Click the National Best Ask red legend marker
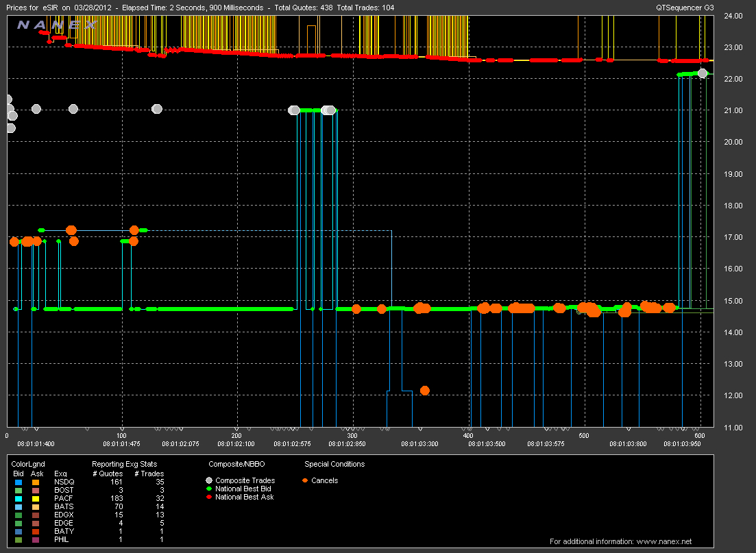The height and width of the screenshot is (553, 756). click(209, 497)
